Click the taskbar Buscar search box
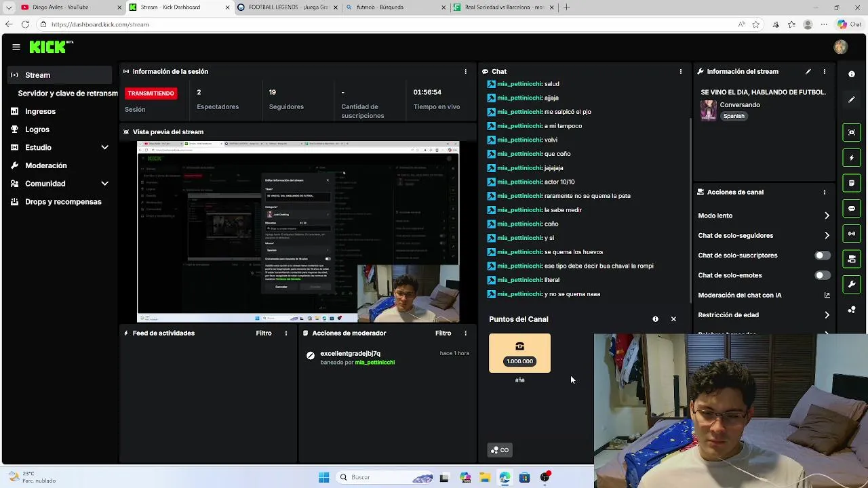Image resolution: width=868 pixels, height=488 pixels. [384, 477]
